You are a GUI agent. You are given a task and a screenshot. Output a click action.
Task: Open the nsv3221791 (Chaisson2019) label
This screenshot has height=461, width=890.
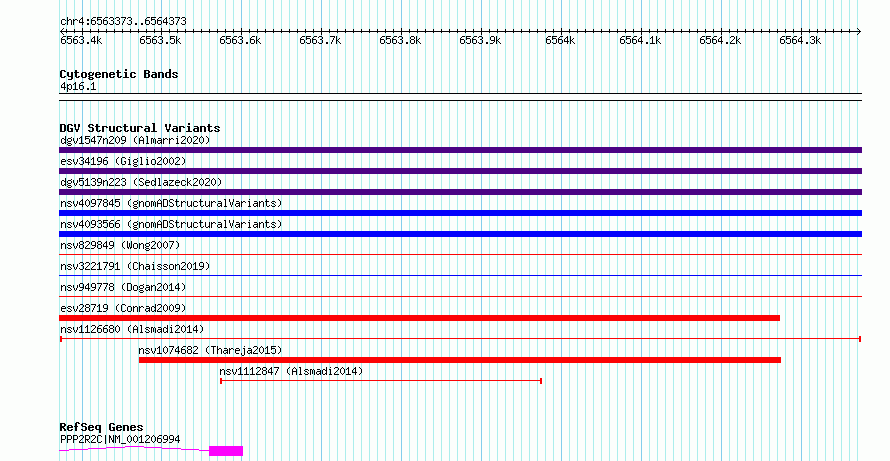pyautogui.click(x=135, y=266)
